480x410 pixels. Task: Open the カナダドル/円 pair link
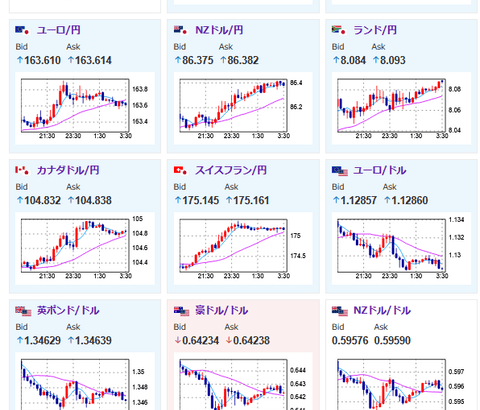pos(68,170)
